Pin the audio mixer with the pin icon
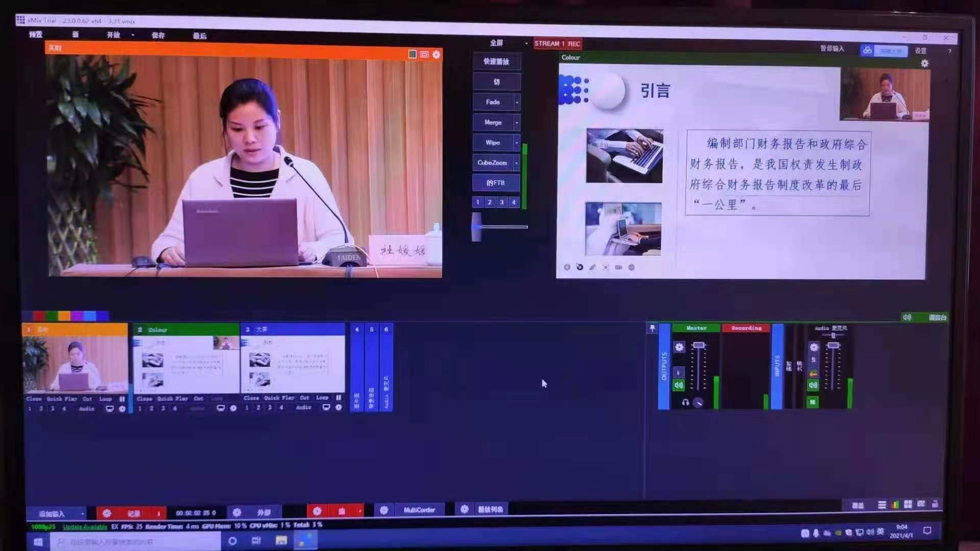 point(652,328)
